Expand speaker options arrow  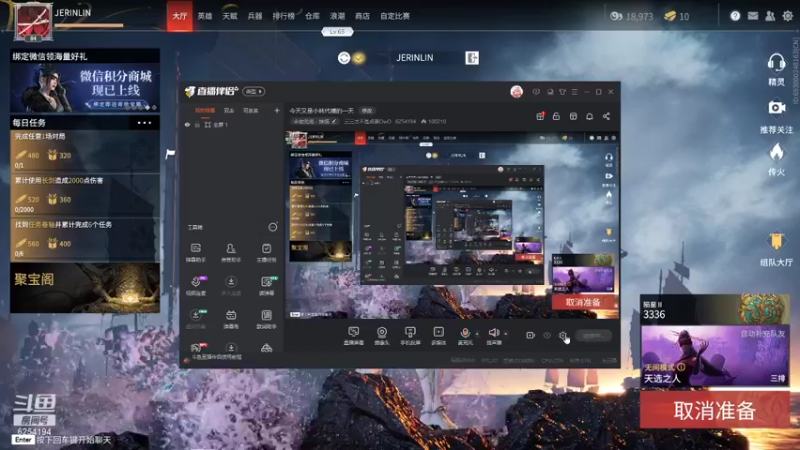(506, 334)
